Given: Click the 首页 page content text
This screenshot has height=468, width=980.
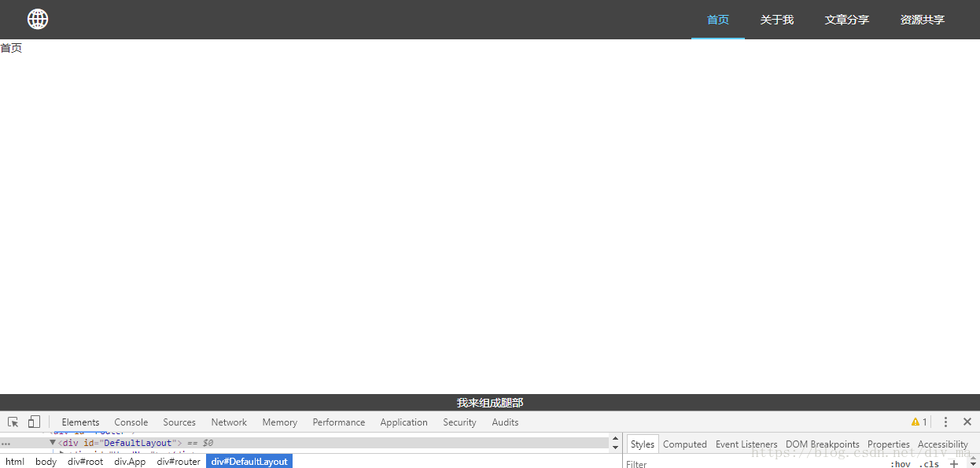Looking at the screenshot, I should (11, 48).
